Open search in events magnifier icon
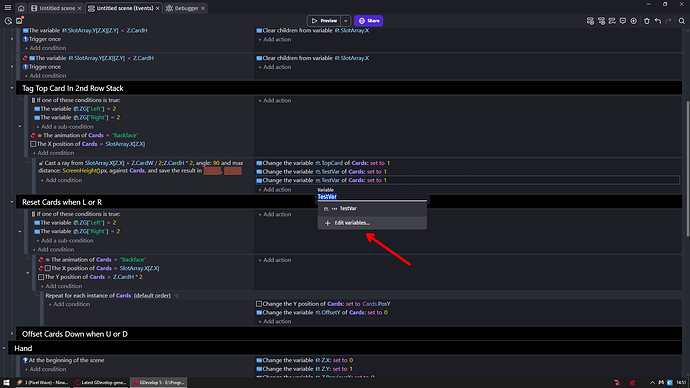Screen dimensions: 690x388 (x=681, y=21)
